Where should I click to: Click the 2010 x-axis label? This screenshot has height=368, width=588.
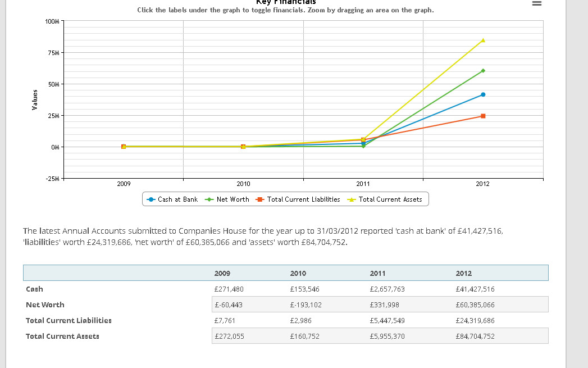point(243,184)
